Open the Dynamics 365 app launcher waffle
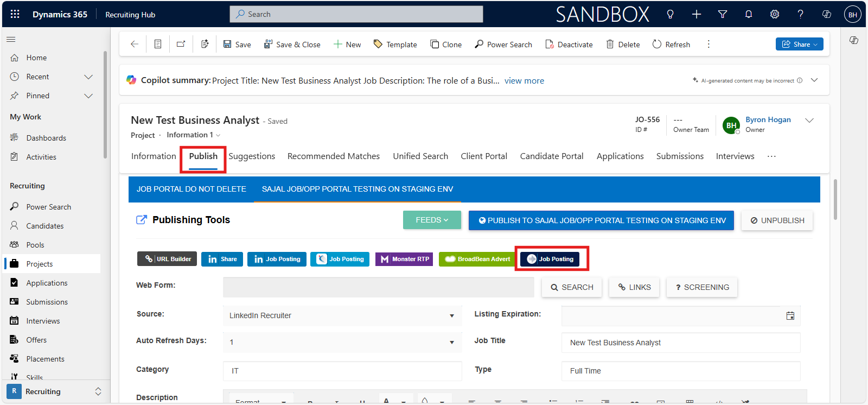 [x=15, y=14]
